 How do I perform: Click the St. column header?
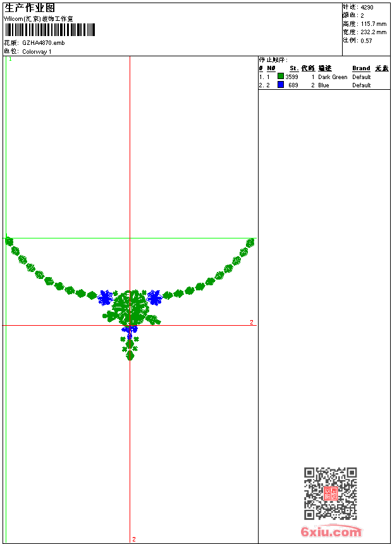click(293, 68)
